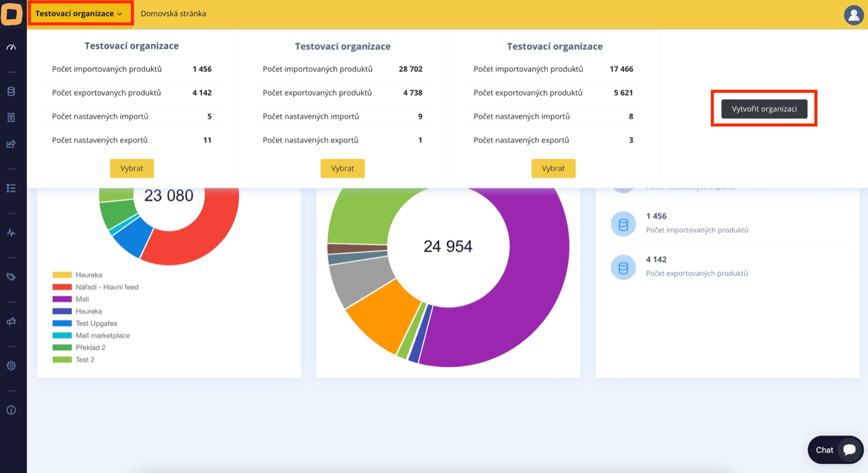Collapse the Testovací organizace dropdown
This screenshot has width=868, height=473.
pyautogui.click(x=79, y=13)
